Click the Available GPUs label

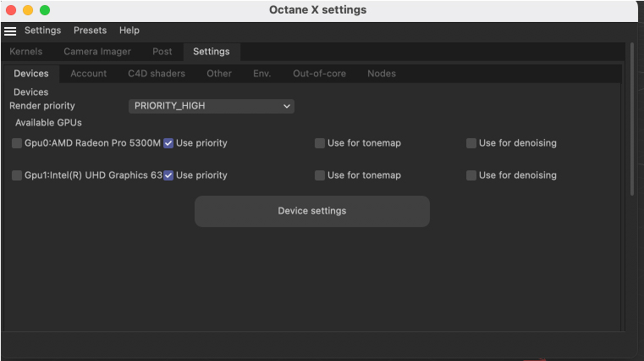[48, 123]
